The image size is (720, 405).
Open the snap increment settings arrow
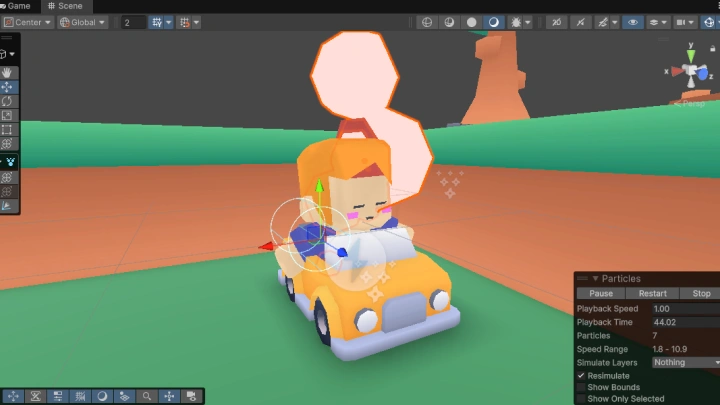coord(197,22)
